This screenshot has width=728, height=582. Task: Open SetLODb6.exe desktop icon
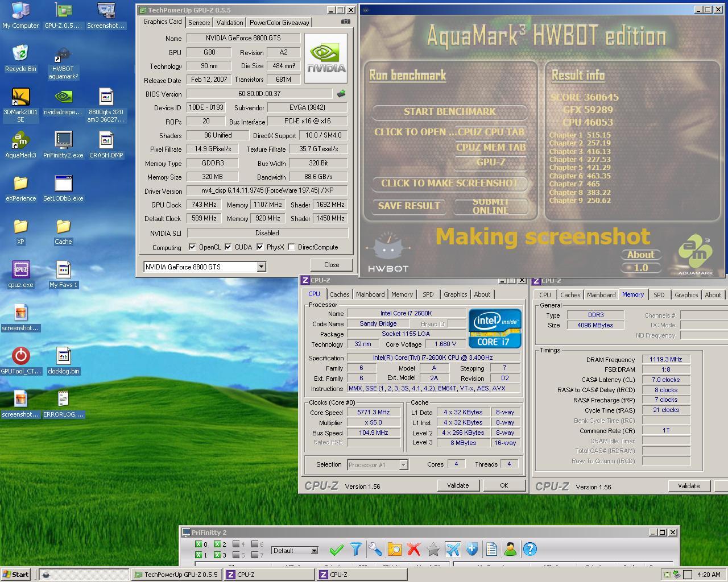(63, 188)
